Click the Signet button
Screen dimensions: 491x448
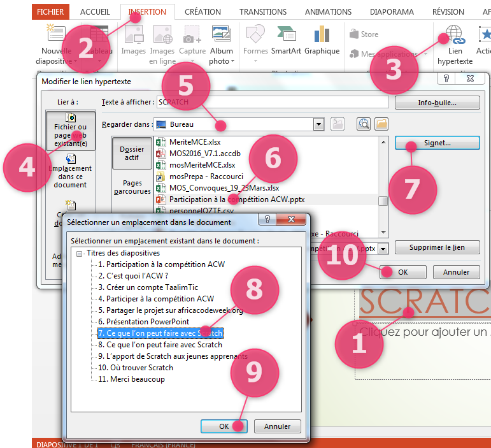point(437,143)
